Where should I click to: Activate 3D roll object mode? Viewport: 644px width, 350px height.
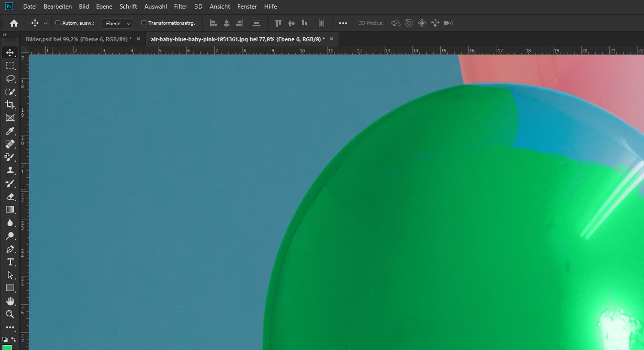click(409, 23)
